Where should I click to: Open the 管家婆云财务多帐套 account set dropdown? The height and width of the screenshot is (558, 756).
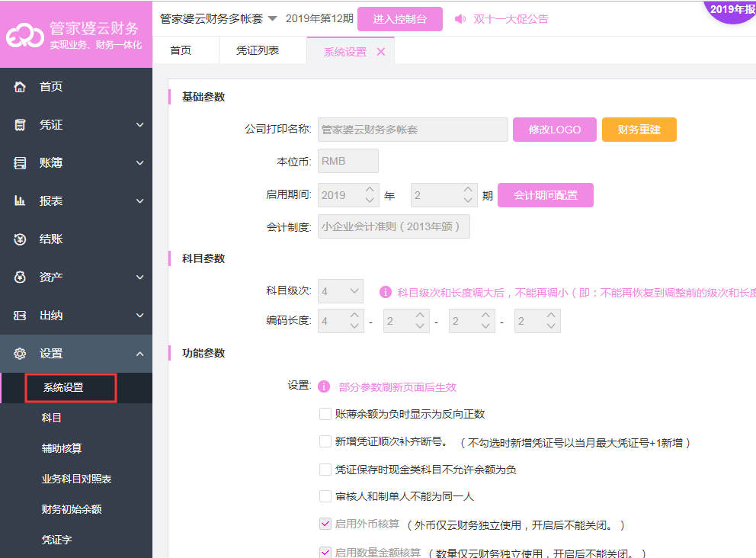[x=272, y=19]
